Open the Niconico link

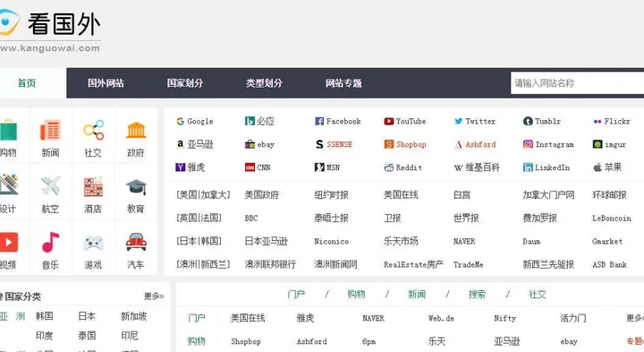[332, 241]
